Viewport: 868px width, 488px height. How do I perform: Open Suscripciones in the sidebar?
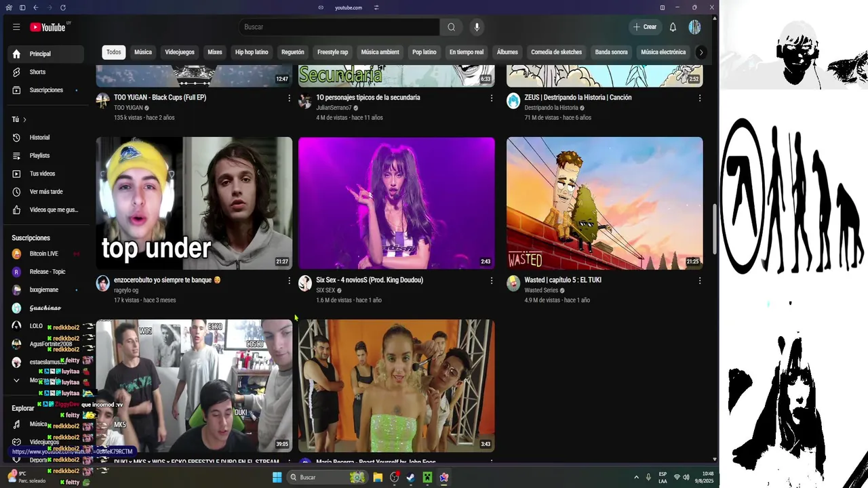pyautogui.click(x=46, y=90)
